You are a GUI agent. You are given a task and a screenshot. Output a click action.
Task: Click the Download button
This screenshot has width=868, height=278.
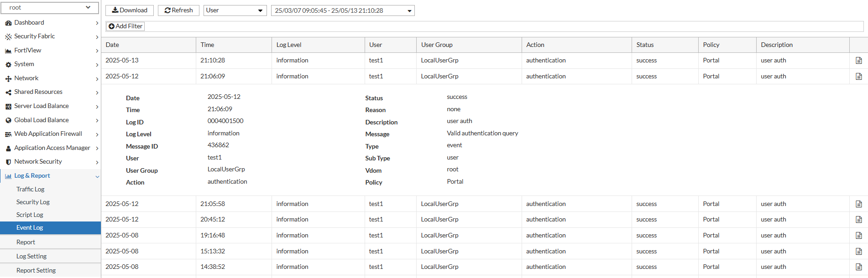130,10
